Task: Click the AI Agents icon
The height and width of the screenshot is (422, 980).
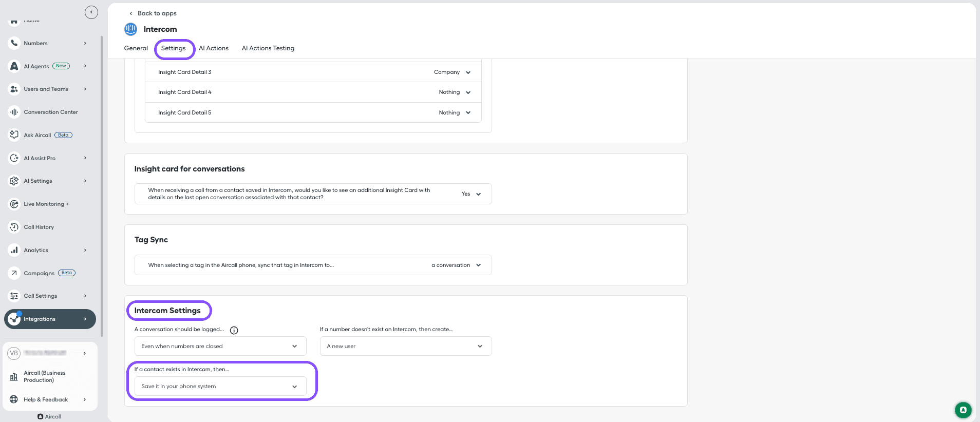Action: [x=14, y=66]
